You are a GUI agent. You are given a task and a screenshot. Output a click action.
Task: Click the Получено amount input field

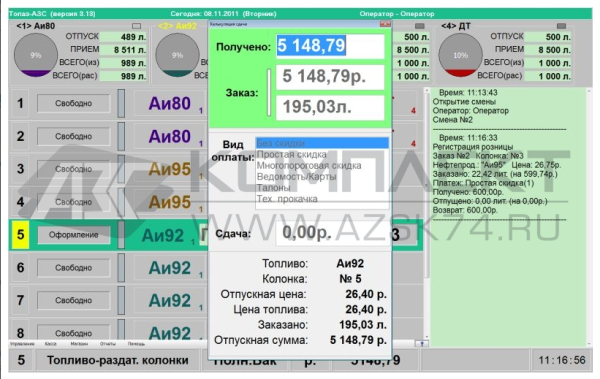[x=330, y=46]
